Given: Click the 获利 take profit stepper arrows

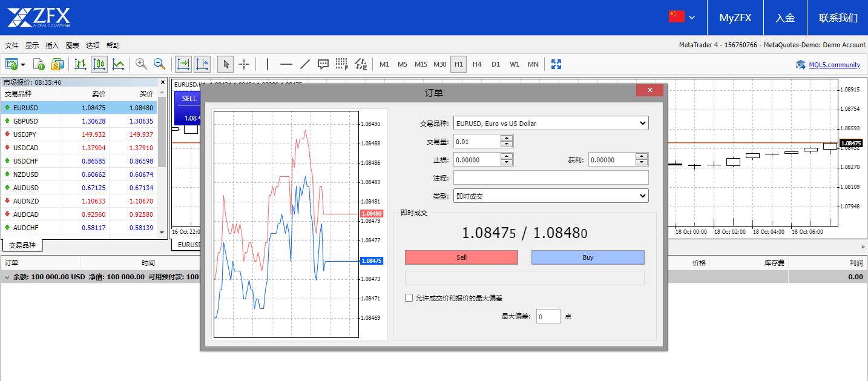Looking at the screenshot, I should (x=642, y=159).
